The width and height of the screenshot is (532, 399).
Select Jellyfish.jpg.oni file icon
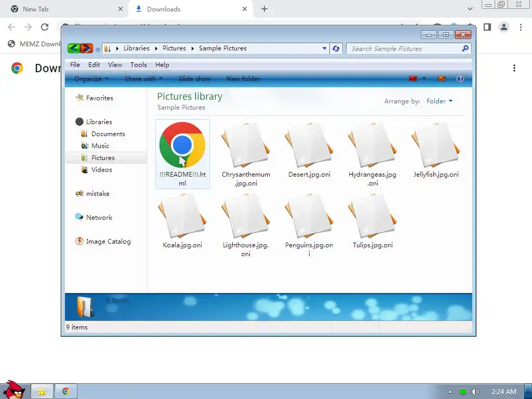pos(436,145)
